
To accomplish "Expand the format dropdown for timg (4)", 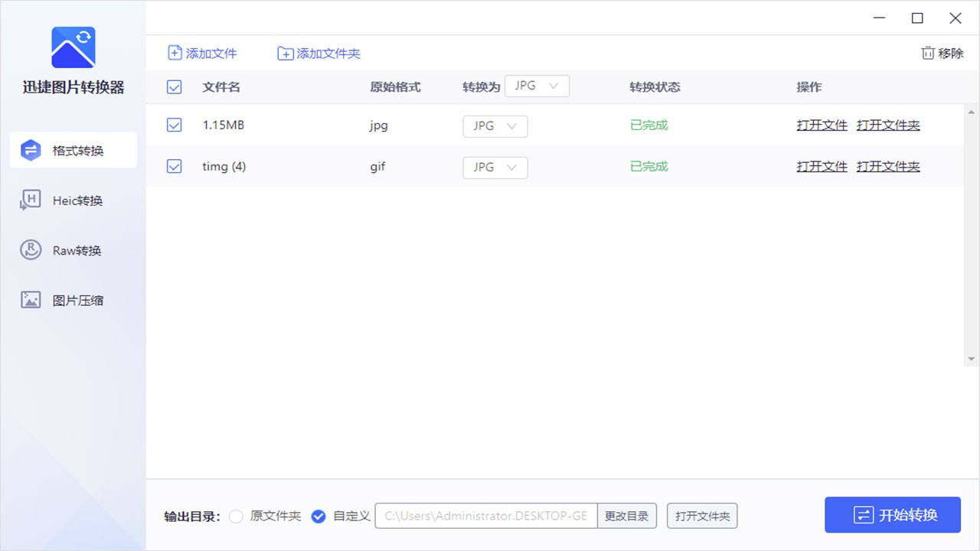I will (495, 167).
